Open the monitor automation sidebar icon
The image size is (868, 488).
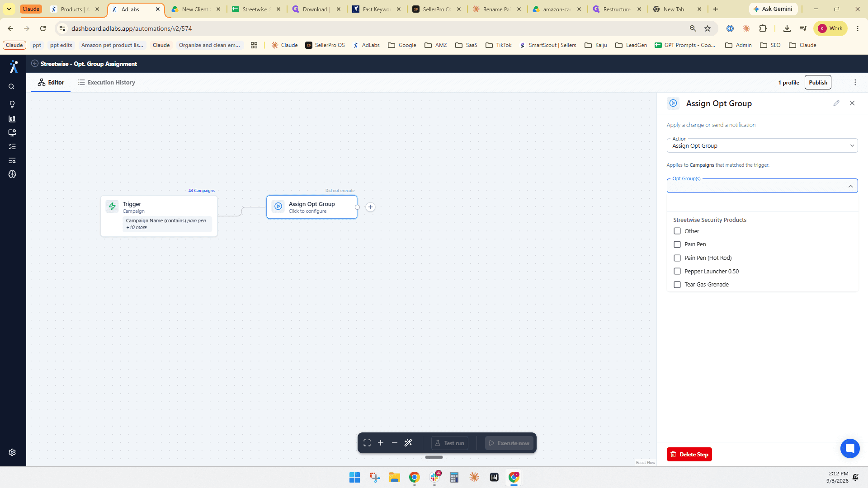12,133
